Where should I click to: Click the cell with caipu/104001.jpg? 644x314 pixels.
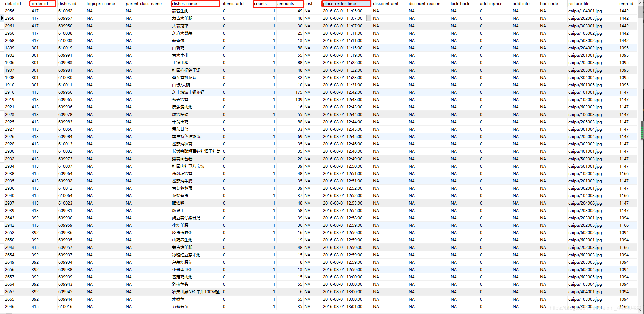click(585, 11)
